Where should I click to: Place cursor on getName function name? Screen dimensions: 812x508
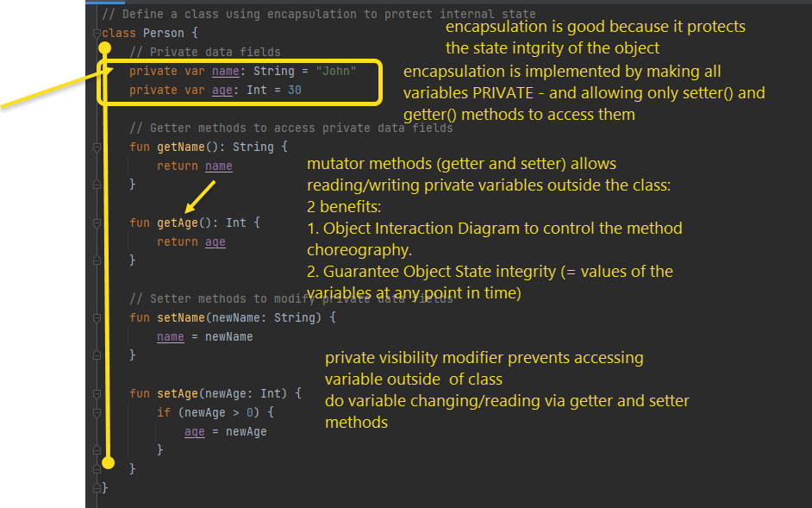point(180,147)
